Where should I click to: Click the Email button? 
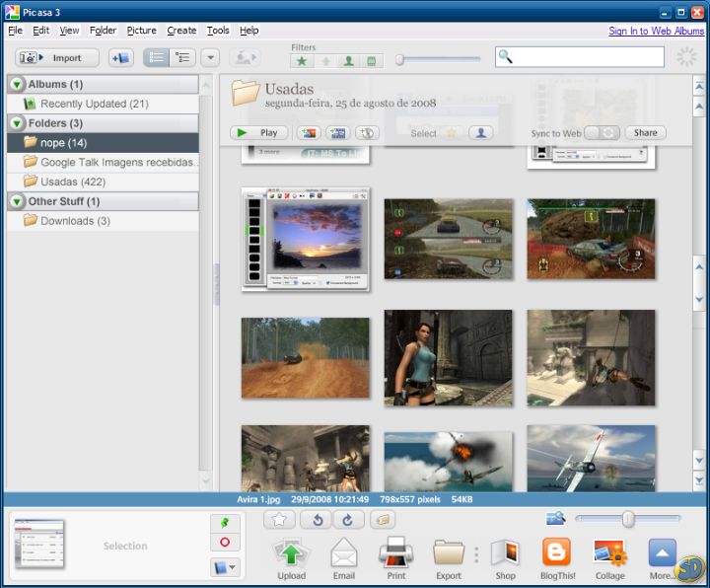point(344,558)
